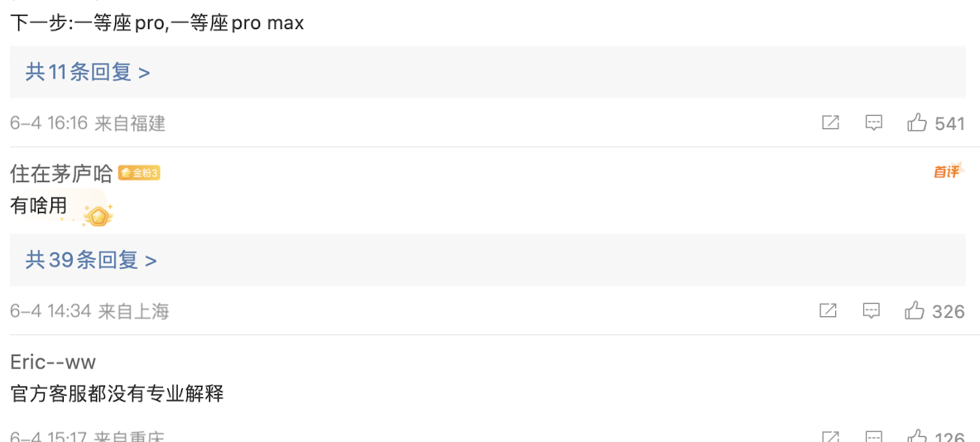Like the Eric--ww comment with 126 likes
The height and width of the screenshot is (442, 980).
(x=917, y=436)
